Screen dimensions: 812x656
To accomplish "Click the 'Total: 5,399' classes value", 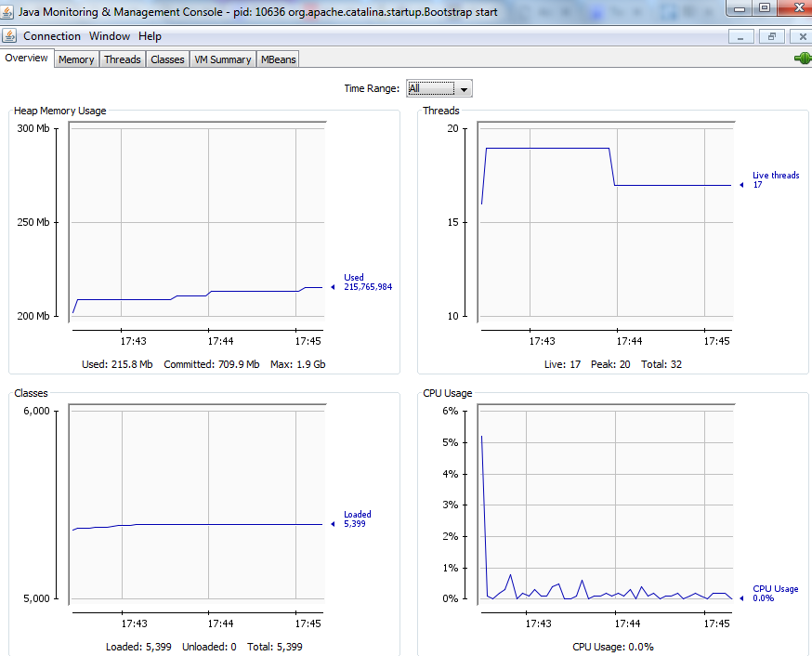I will 274,647.
